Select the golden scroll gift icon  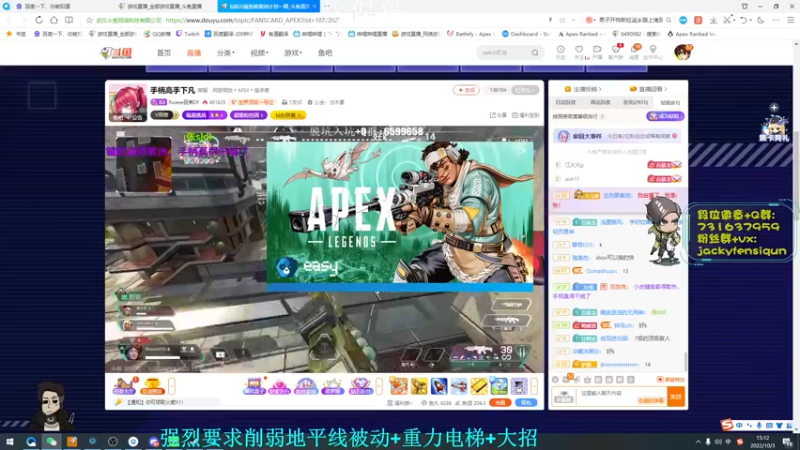pyautogui.click(x=419, y=386)
